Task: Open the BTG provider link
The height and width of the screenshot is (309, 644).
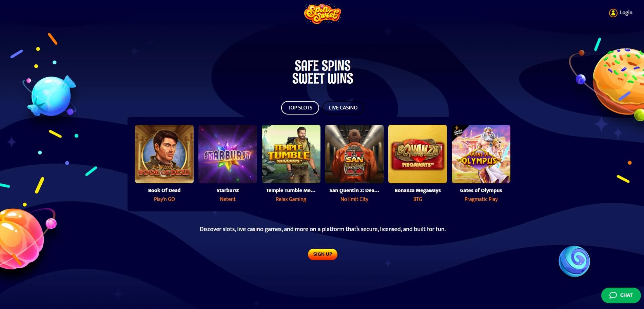Action: pos(417,199)
